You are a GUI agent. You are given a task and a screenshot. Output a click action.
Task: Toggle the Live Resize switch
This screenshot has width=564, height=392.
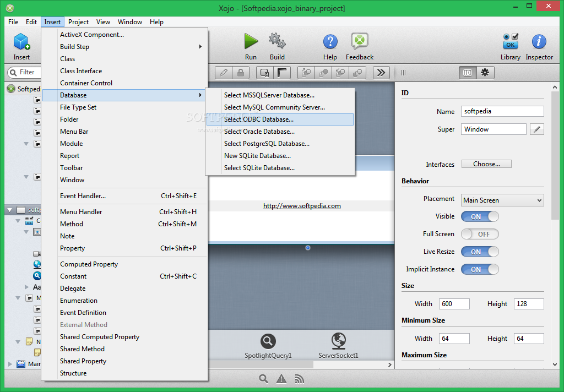480,252
